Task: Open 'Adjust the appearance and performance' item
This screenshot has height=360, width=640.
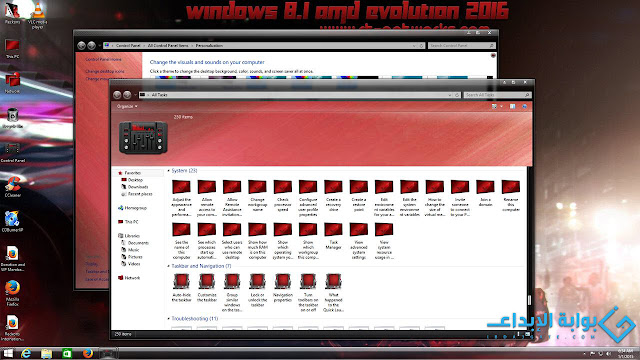Action: click(x=181, y=198)
